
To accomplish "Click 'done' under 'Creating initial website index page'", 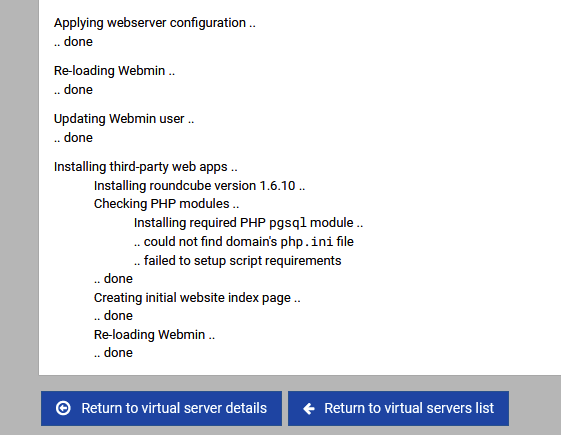I will [x=113, y=316].
